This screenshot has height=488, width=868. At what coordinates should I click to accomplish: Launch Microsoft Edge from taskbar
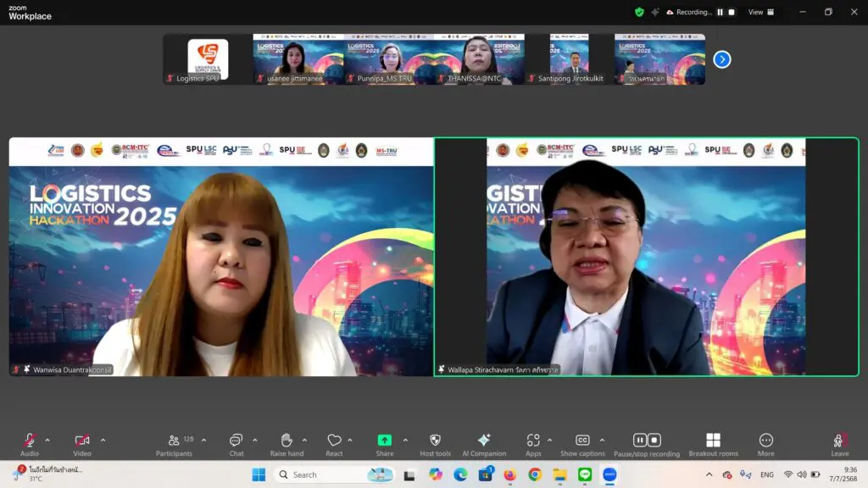(x=460, y=474)
